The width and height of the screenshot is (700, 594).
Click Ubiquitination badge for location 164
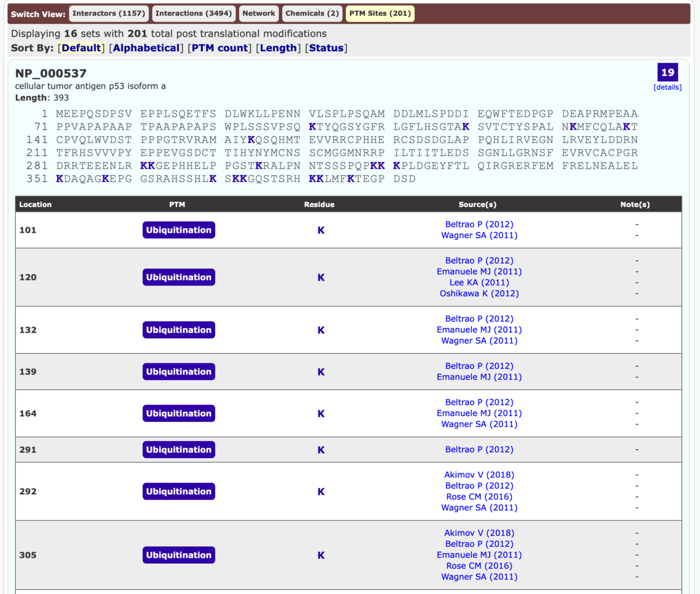179,413
